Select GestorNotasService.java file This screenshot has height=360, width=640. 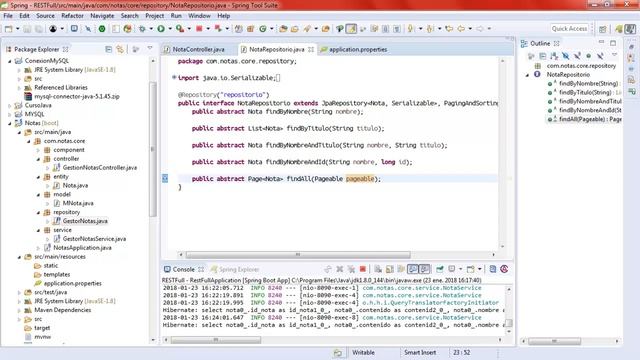94,239
